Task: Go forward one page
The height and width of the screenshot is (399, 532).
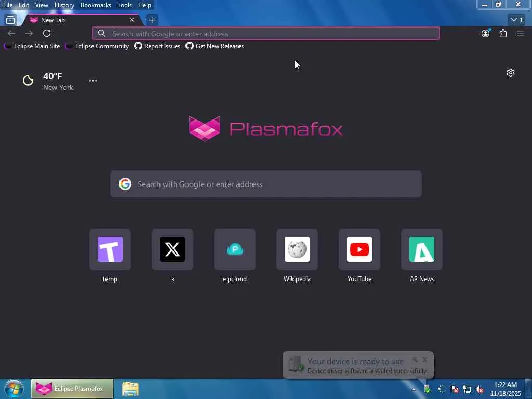Action: [29, 33]
